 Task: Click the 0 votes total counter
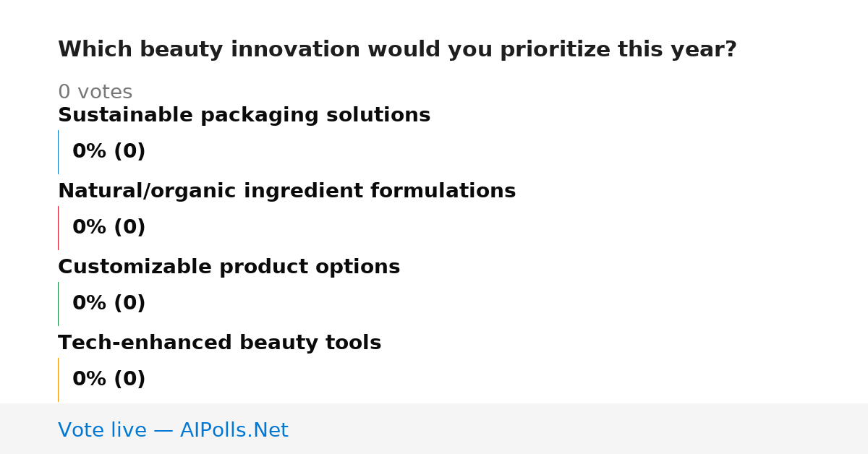pos(95,93)
